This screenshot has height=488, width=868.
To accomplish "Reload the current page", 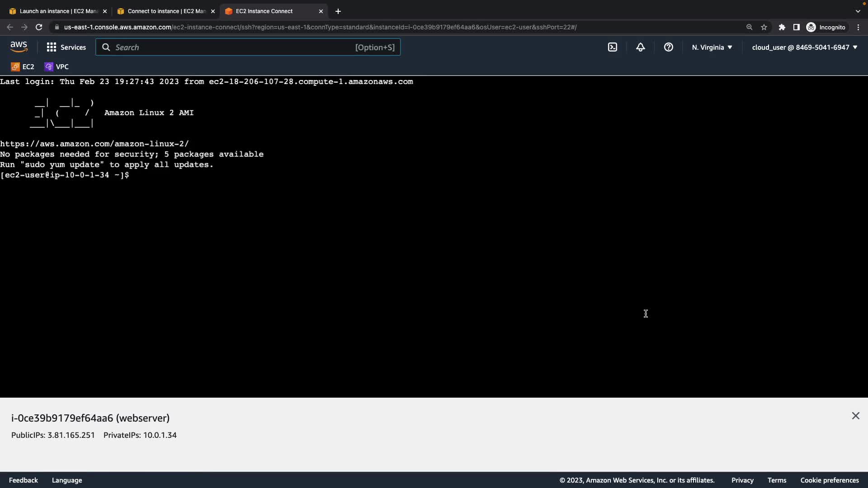I will point(39,27).
